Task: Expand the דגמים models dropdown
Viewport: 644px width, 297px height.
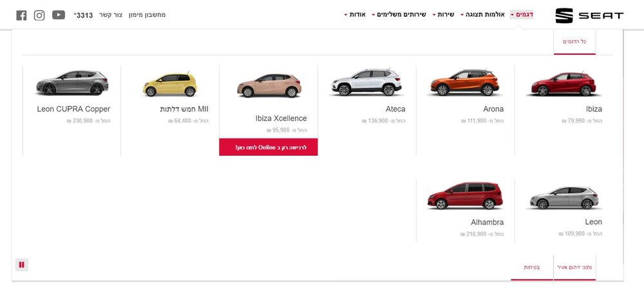Action: [522, 15]
